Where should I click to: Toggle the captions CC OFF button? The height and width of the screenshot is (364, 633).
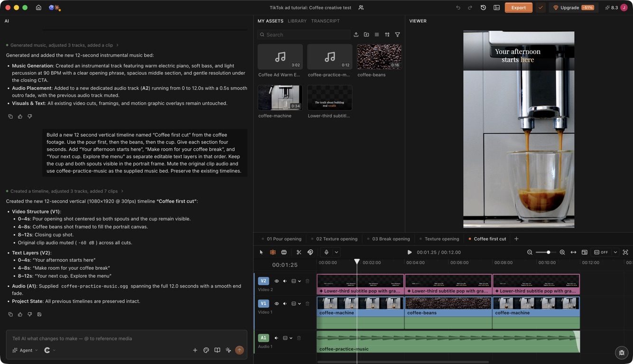(x=601, y=252)
